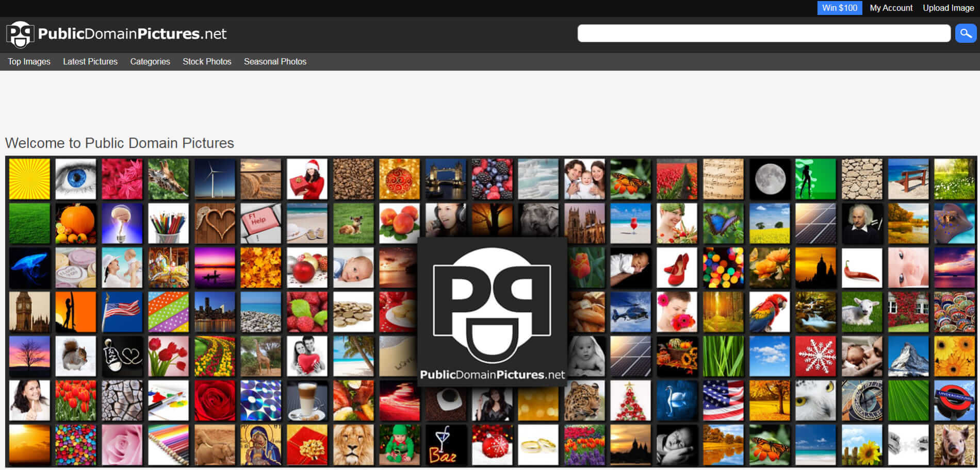Select the sheet music thumbnail
Screen dimensions: 980x470
tap(723, 179)
